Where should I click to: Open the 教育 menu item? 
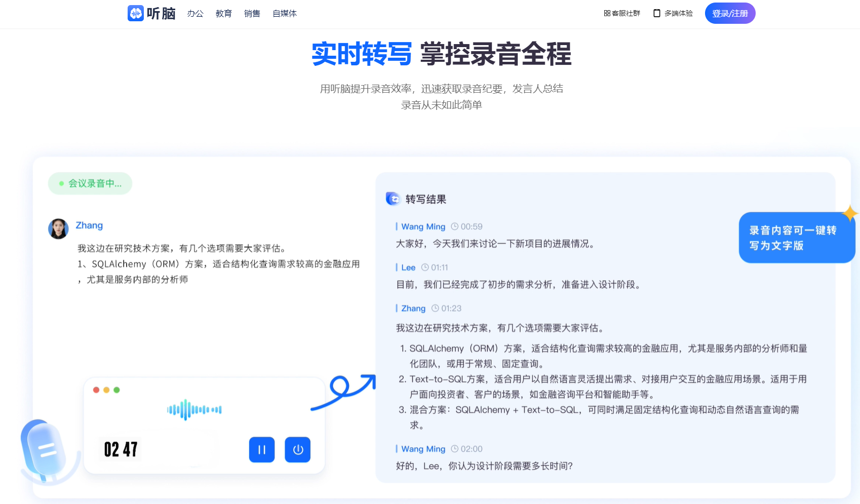point(223,14)
